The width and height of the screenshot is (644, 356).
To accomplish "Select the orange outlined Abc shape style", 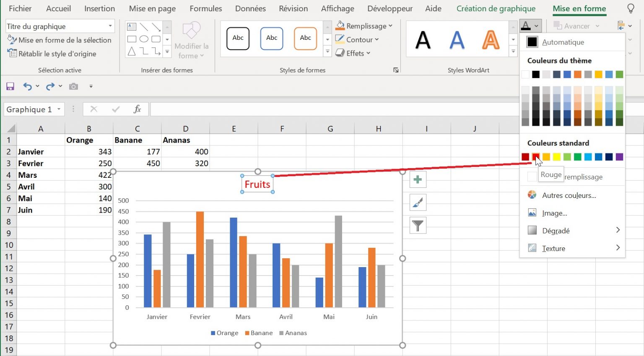I will pos(305,38).
